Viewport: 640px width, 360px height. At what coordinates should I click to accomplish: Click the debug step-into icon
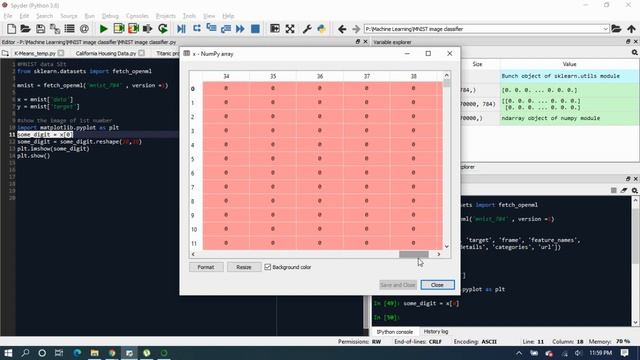point(211,29)
